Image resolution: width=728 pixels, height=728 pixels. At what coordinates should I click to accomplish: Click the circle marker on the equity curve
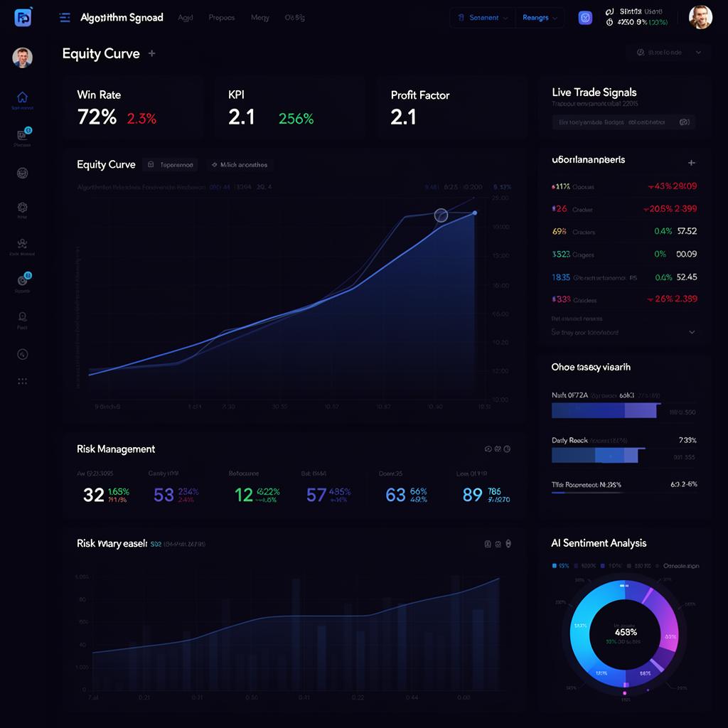tap(441, 215)
